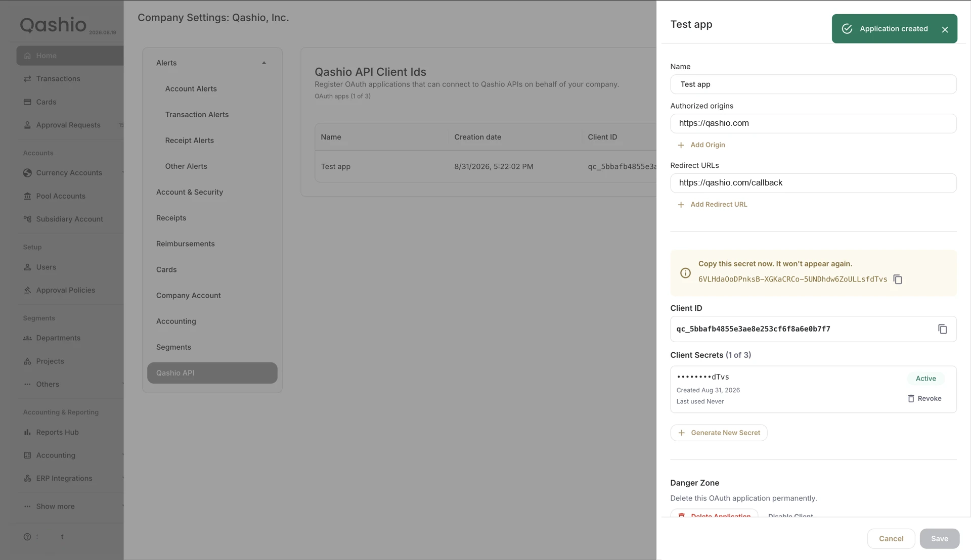971x560 pixels.
Task: Click the Departments group icon
Action: click(27, 338)
